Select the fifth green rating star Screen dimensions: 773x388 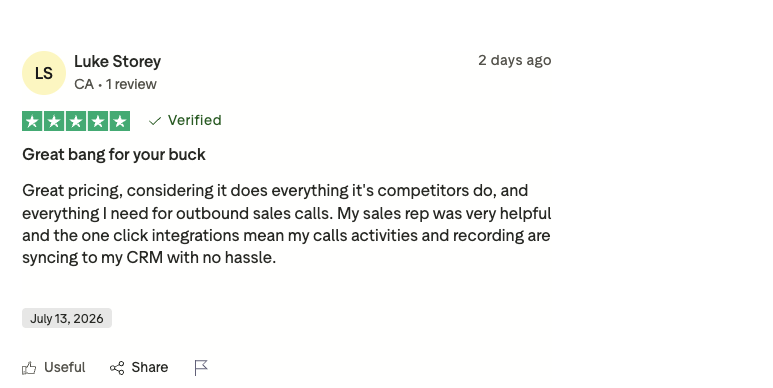120,121
